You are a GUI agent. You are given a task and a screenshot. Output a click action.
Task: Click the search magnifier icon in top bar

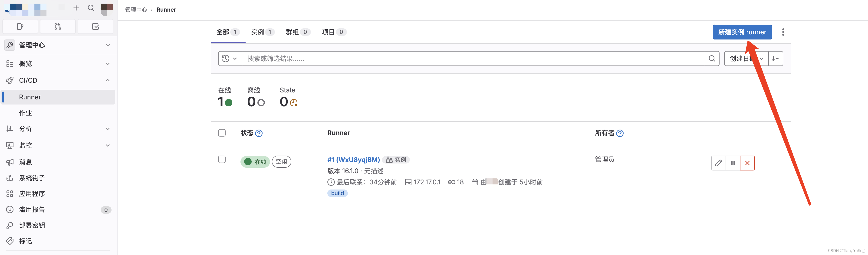click(91, 8)
